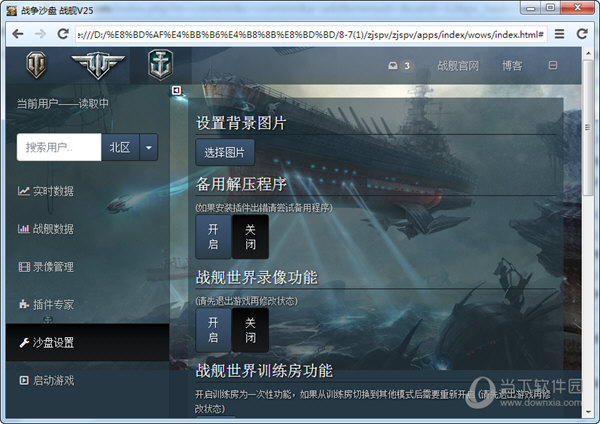Click the scrollbar up arrow
This screenshot has height=424, width=600.
(588, 53)
